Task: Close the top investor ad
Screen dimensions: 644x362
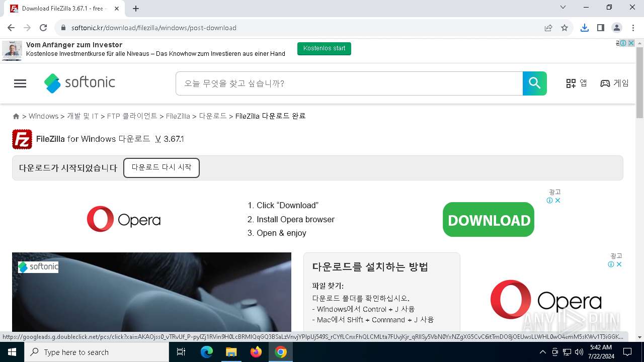Action: 631,43
